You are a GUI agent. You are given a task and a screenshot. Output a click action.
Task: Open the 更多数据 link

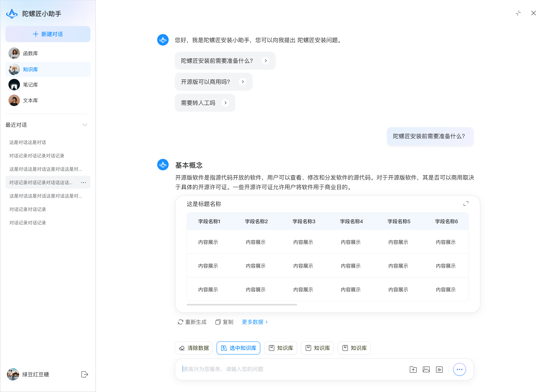255,322
